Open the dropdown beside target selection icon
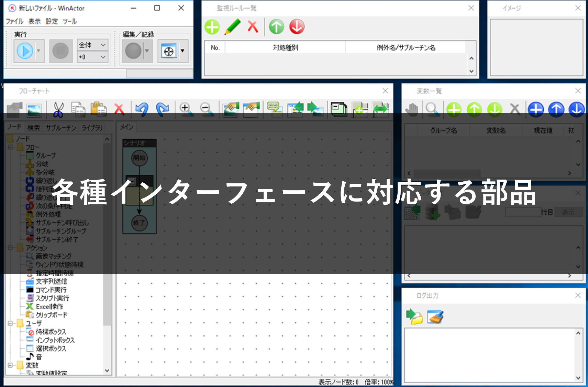 pos(183,51)
